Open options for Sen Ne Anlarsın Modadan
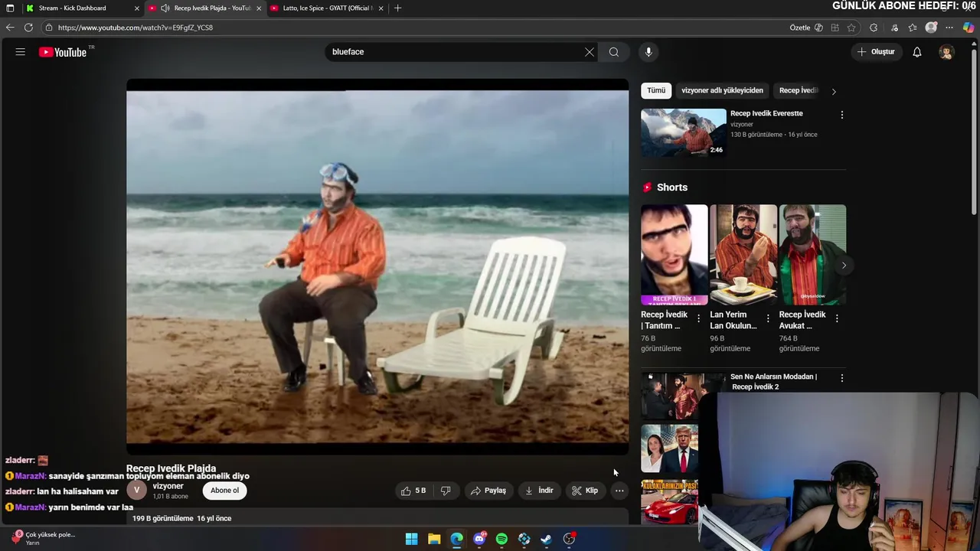Screen dimensions: 980x551 tap(842, 378)
